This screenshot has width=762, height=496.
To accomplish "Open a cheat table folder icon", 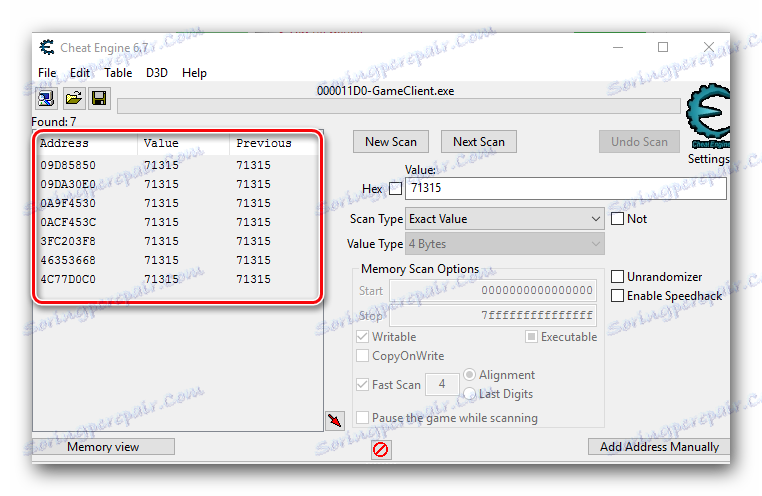I will [x=73, y=99].
